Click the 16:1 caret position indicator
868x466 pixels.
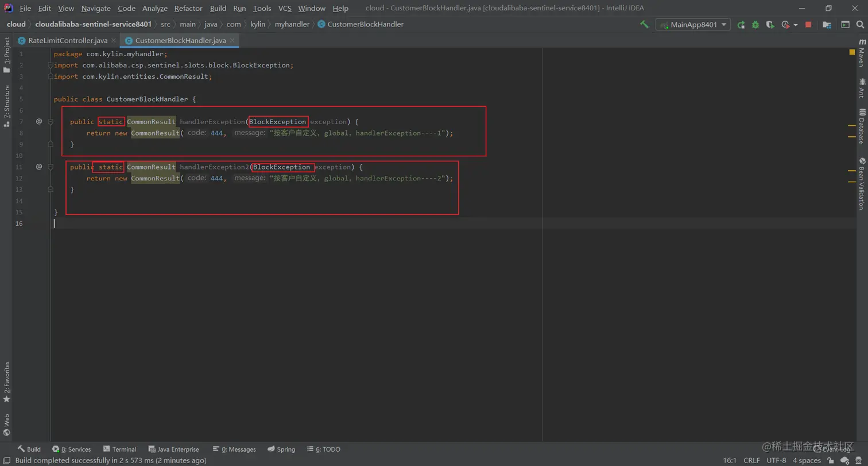tap(730, 460)
